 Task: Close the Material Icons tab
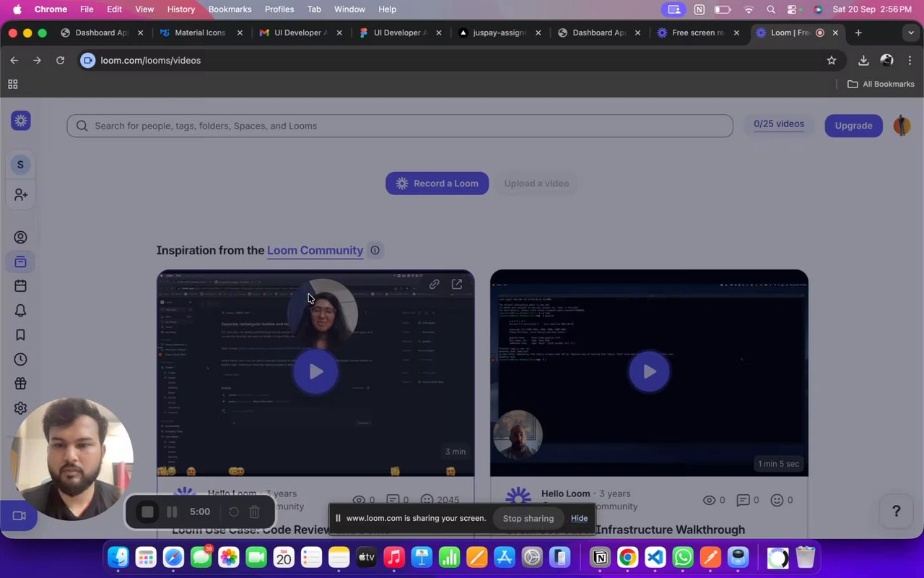point(240,33)
